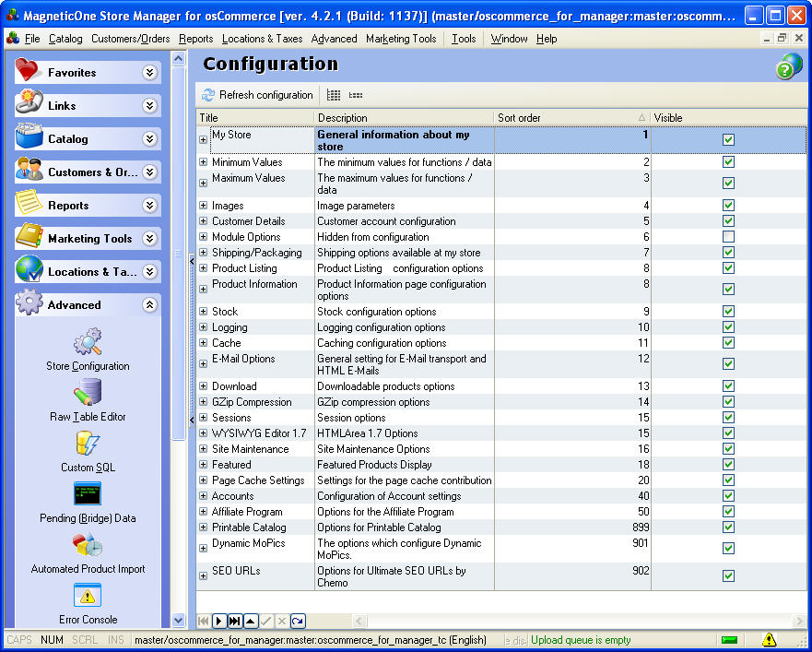Go to next record navigator button
Image resolution: width=812 pixels, height=652 pixels.
coord(219,621)
